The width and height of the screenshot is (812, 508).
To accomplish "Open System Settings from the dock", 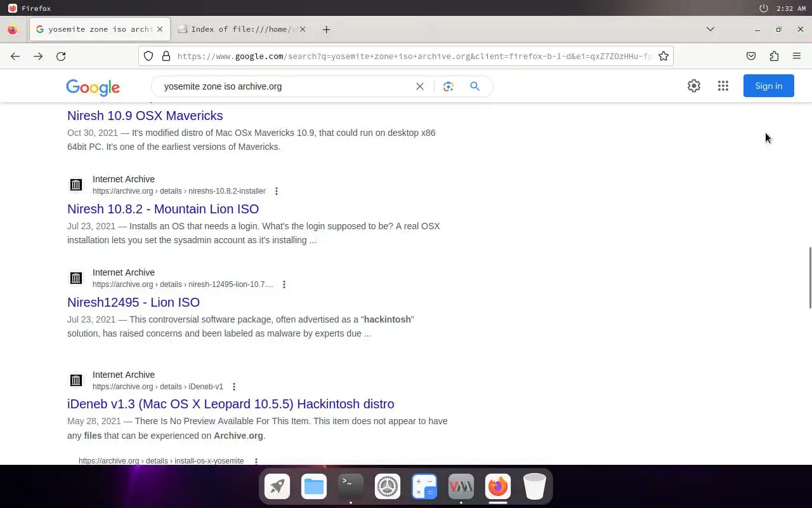I will coord(388,487).
